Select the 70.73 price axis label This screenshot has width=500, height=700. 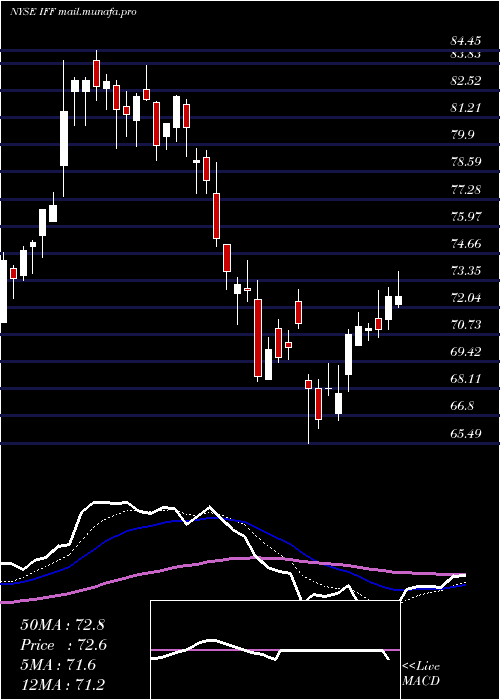(465, 325)
